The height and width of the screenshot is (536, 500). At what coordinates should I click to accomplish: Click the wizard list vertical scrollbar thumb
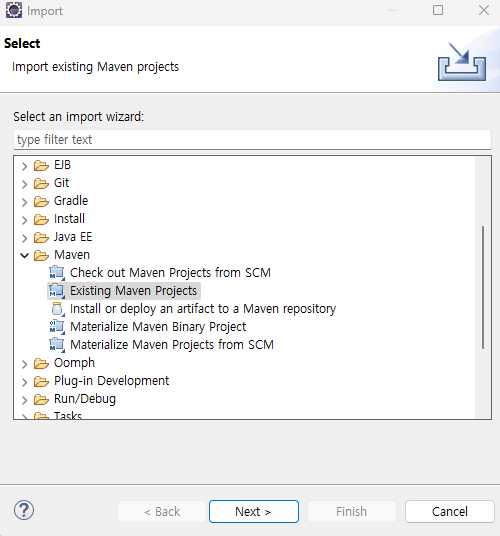[483, 287]
